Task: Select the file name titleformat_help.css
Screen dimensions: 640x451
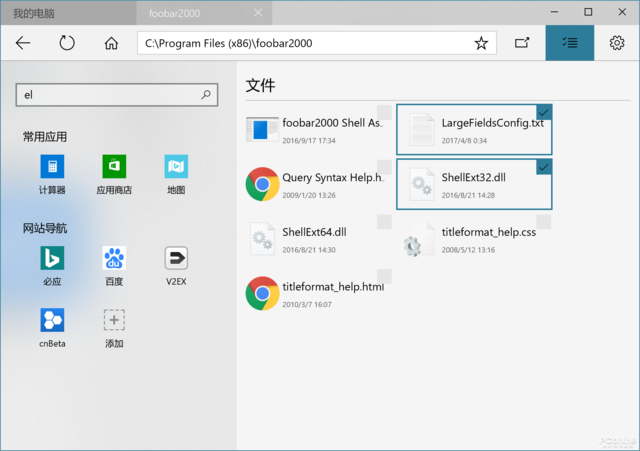Action: 489,232
